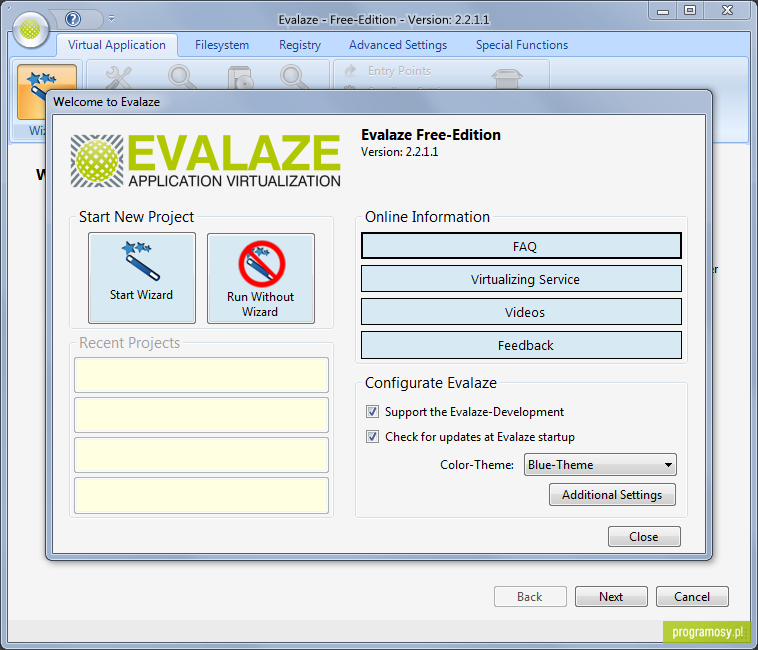Select the third Recent Projects slot
The image size is (758, 650).
point(201,455)
